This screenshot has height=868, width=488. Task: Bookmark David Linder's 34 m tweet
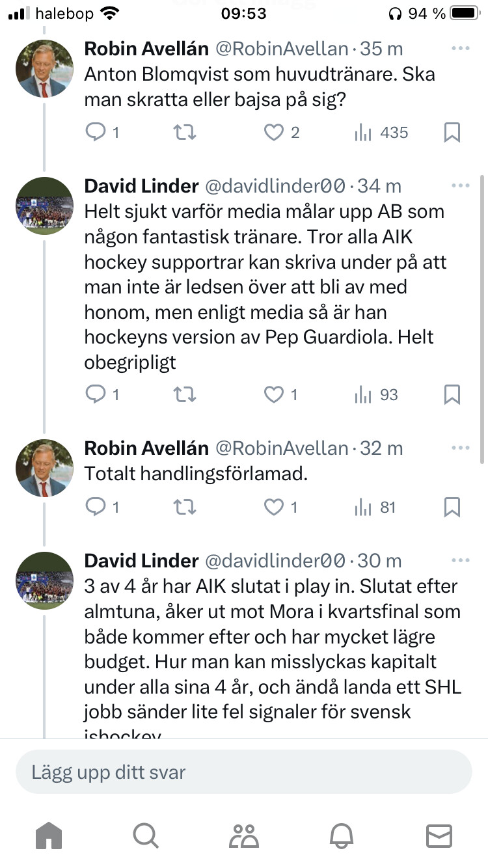(452, 395)
